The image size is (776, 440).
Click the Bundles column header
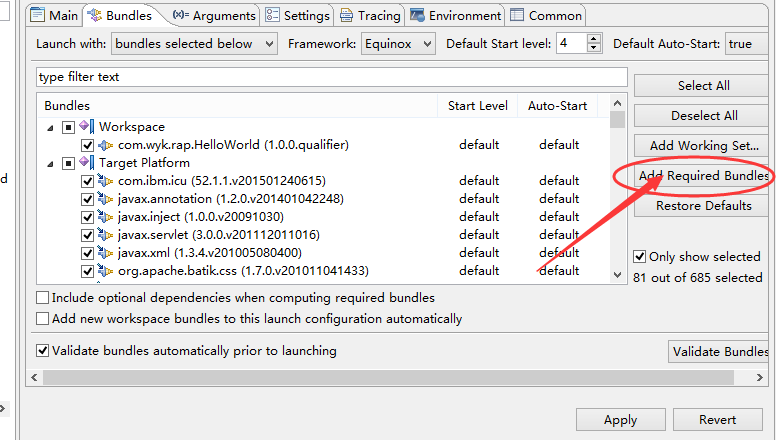(238, 106)
